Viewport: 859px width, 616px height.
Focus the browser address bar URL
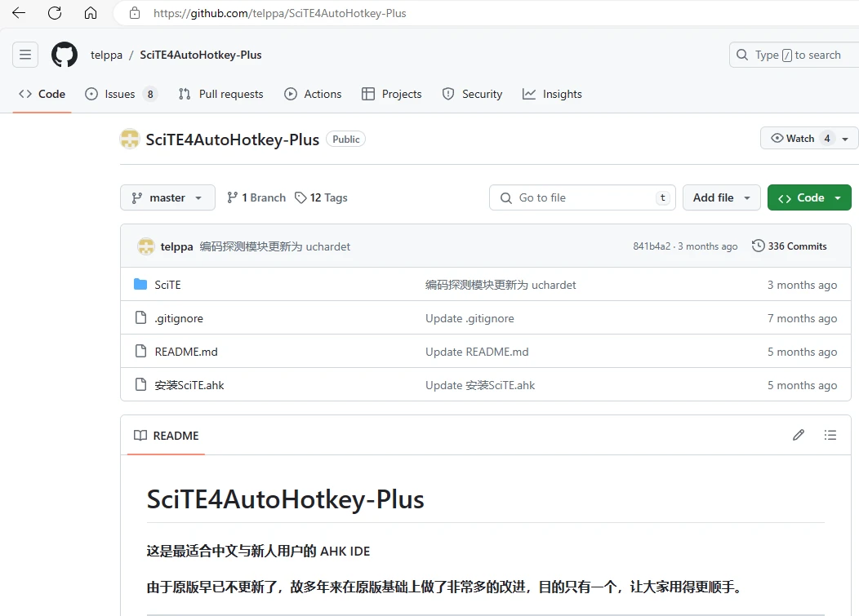pyautogui.click(x=279, y=13)
